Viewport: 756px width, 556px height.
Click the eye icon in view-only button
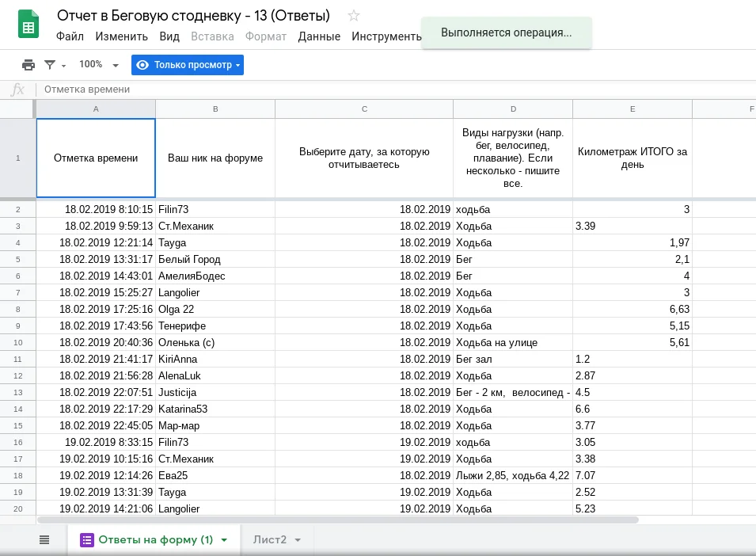pyautogui.click(x=143, y=65)
